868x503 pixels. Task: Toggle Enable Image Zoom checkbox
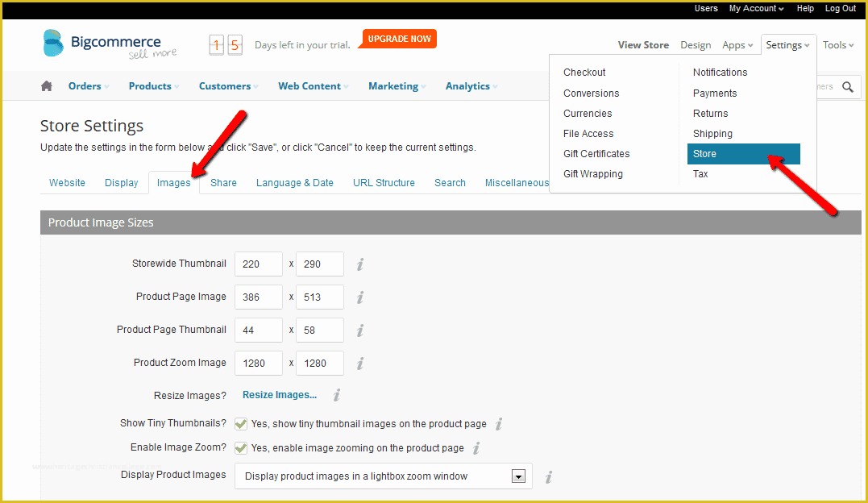pyautogui.click(x=241, y=447)
